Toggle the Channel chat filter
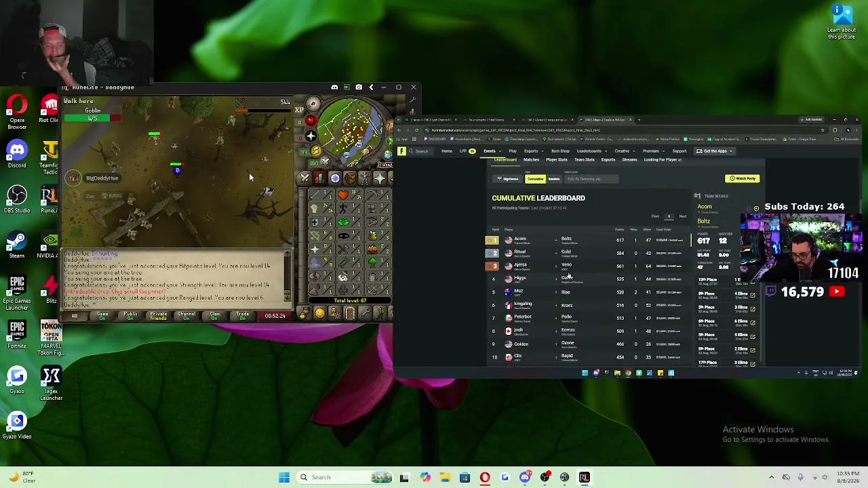868x488 pixels. point(186,315)
